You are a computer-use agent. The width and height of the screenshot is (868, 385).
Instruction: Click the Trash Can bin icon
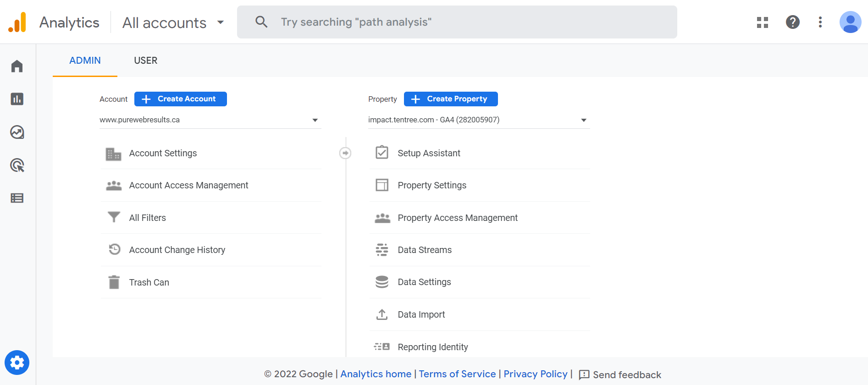coord(114,282)
